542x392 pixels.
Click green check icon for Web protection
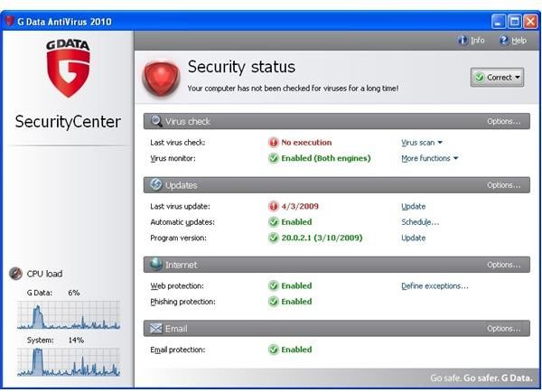click(x=273, y=286)
